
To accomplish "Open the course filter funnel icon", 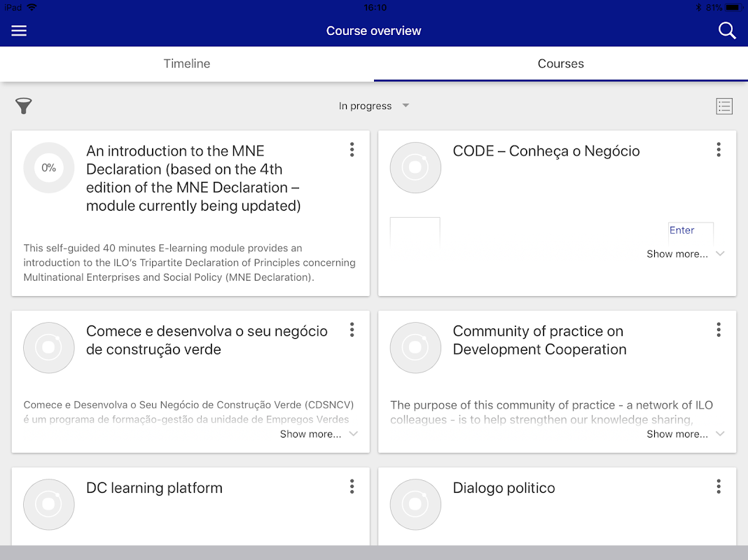I will point(24,106).
